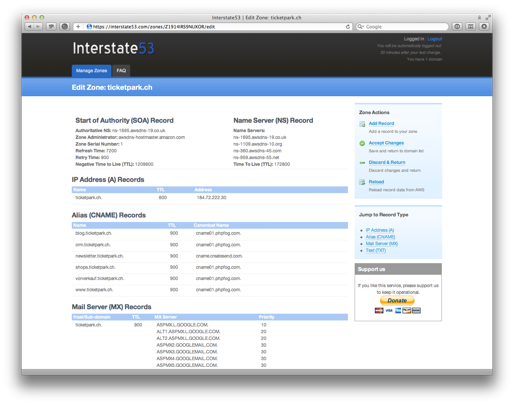
Task: Click the Add Record link
Action: click(x=381, y=123)
